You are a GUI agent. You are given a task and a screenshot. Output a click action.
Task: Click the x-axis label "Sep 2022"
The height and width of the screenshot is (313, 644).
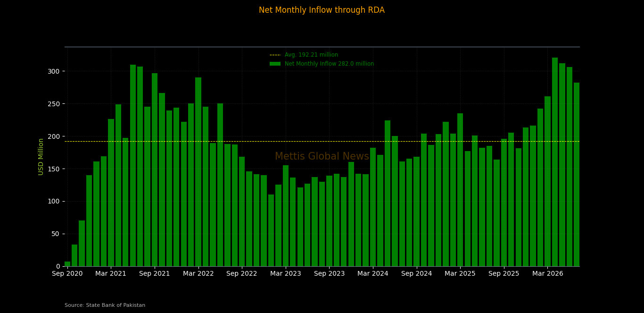(242, 274)
